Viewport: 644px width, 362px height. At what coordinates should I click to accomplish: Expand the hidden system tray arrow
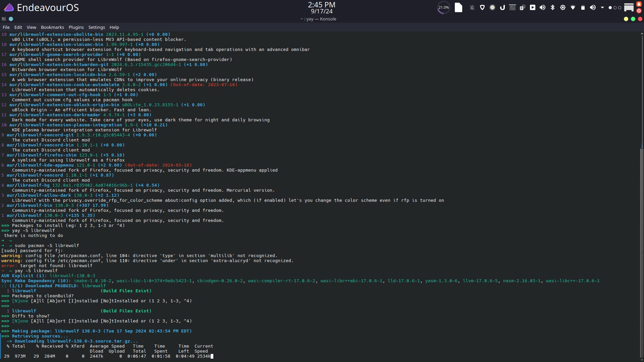coord(602,7)
